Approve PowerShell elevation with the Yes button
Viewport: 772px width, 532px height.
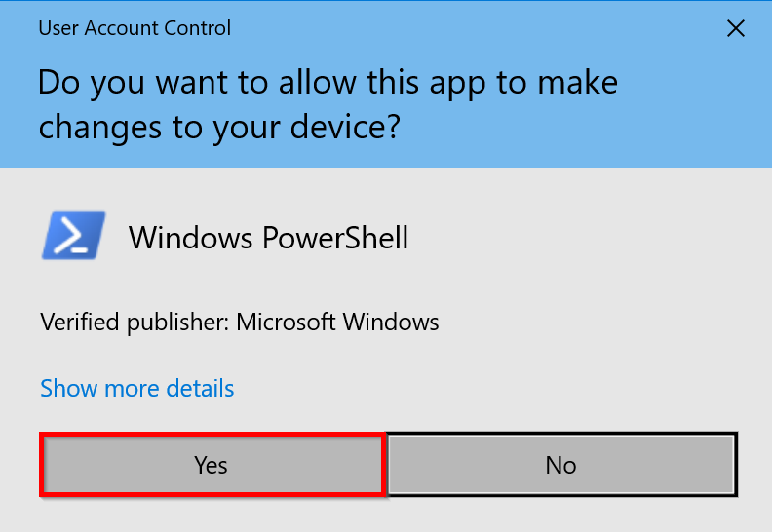tap(211, 465)
